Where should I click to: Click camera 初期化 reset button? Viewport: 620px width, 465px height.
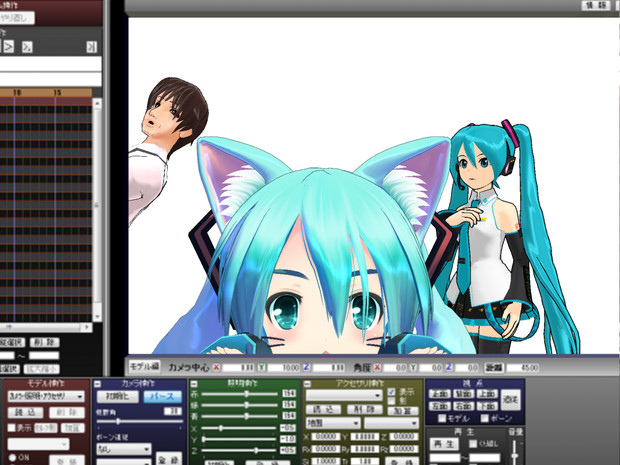click(118, 396)
